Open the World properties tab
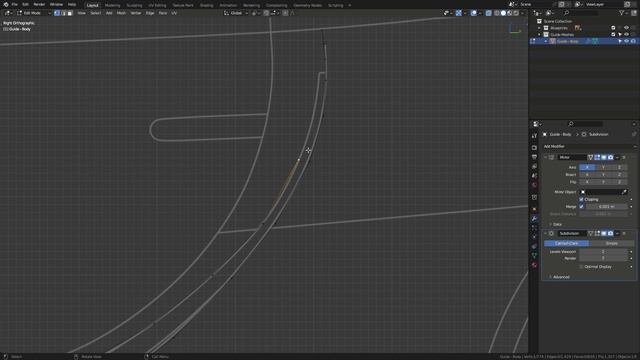This screenshot has height=360, width=640. tap(534, 184)
